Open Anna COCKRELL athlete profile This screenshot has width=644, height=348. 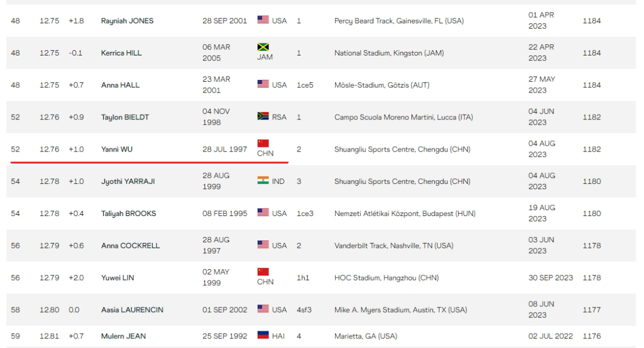[131, 245]
